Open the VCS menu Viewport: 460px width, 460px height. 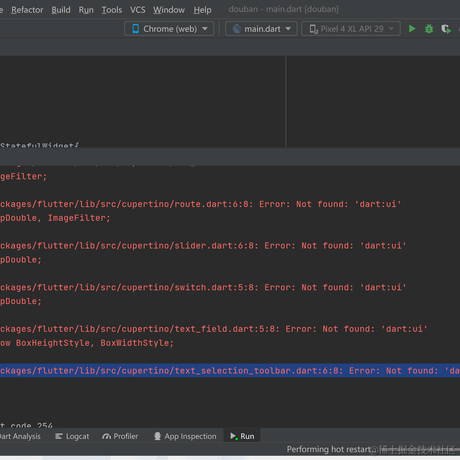[138, 10]
